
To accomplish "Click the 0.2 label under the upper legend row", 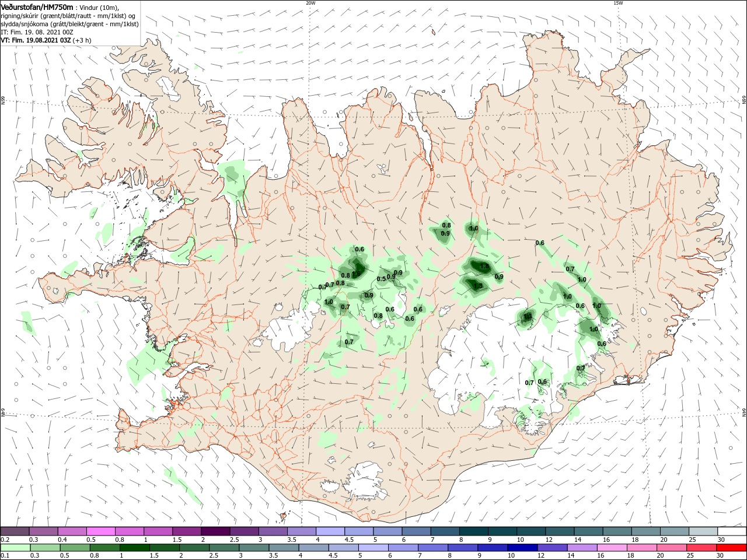I will (x=5, y=540).
